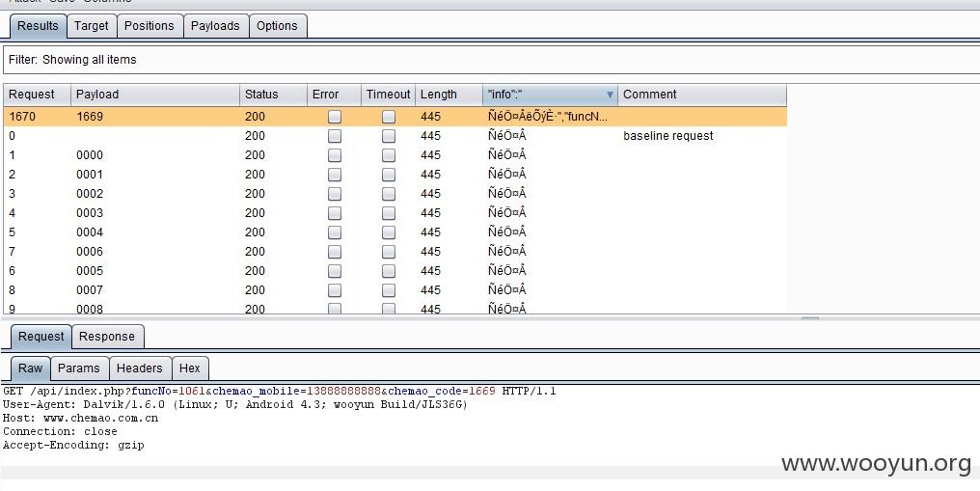Switch to the Request viewer tab
980x491 pixels.
pos(41,337)
